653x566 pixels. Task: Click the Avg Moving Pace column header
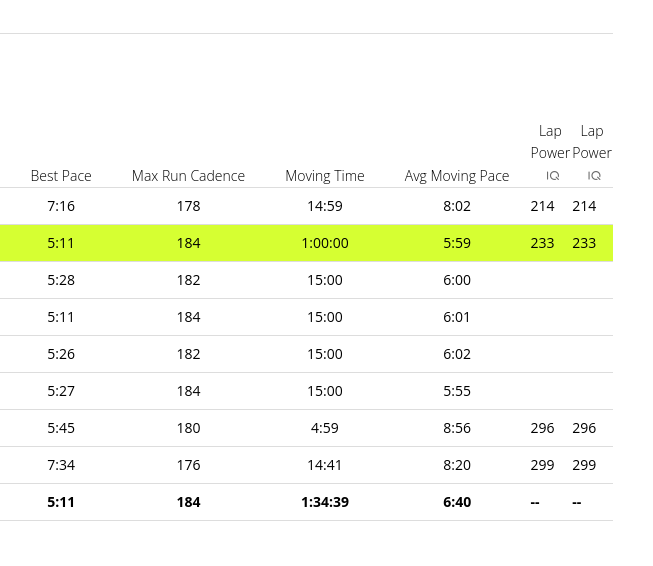pyautogui.click(x=457, y=176)
